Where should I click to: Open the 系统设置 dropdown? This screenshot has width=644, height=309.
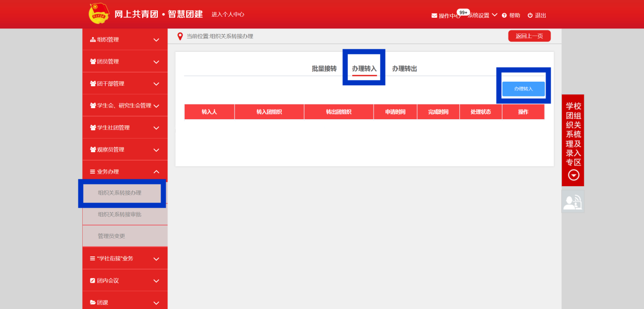click(482, 16)
